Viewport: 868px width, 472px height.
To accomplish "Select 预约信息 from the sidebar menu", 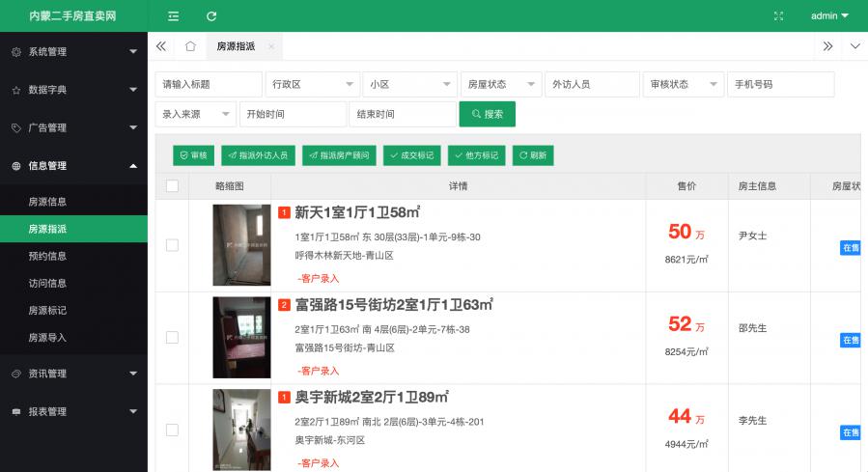I will click(47, 257).
